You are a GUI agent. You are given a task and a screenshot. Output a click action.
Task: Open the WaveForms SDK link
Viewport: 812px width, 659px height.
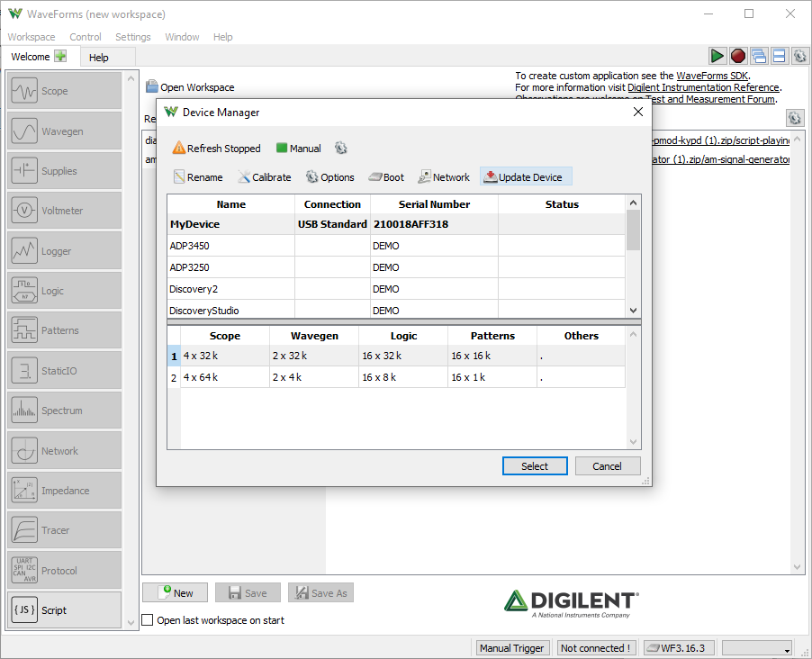coord(712,76)
